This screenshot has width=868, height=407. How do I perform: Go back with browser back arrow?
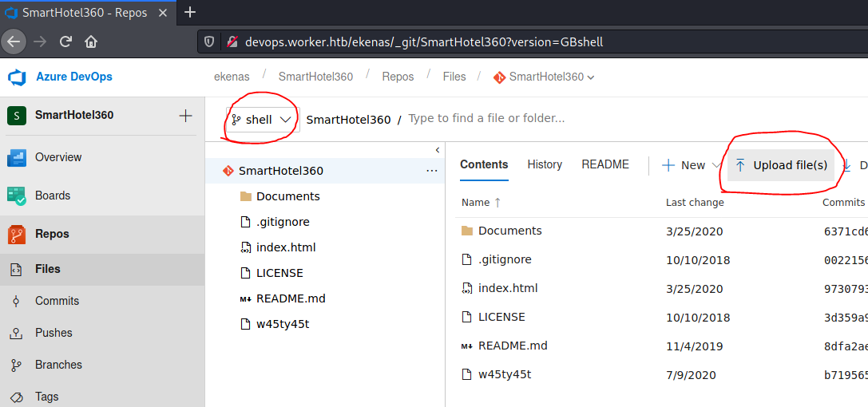pyautogui.click(x=14, y=41)
